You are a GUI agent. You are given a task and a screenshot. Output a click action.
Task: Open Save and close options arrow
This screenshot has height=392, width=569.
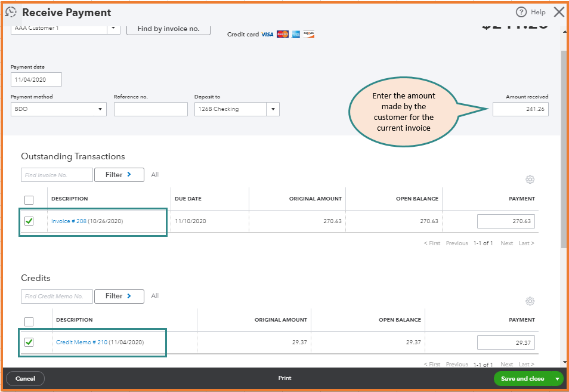tap(557, 378)
